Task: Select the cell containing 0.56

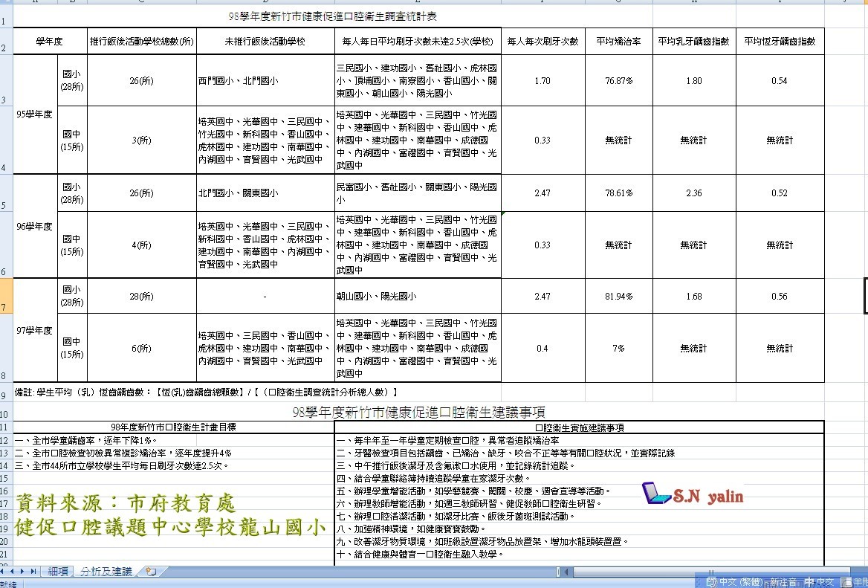Action: coord(780,296)
